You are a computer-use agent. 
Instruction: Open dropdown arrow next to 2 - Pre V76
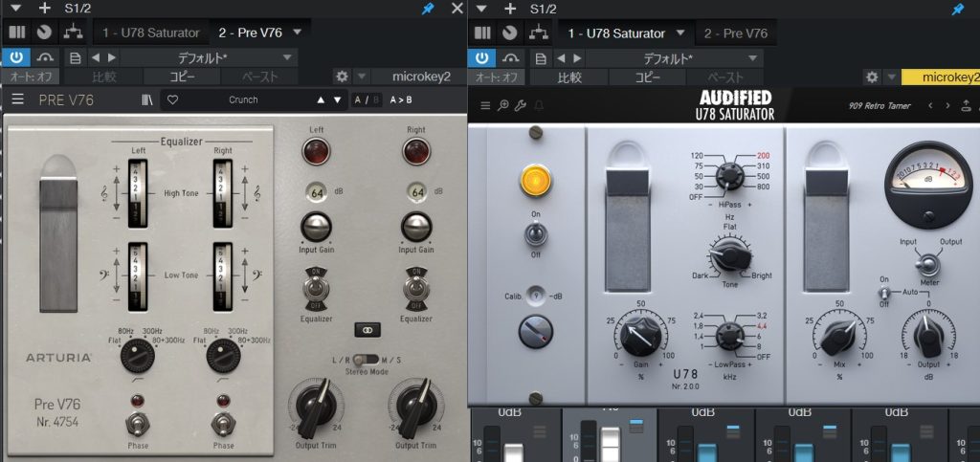point(297,33)
